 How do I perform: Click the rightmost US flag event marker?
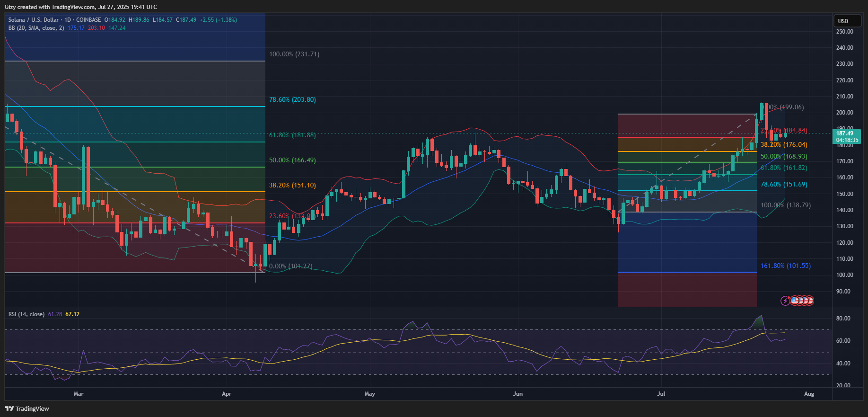(x=809, y=301)
